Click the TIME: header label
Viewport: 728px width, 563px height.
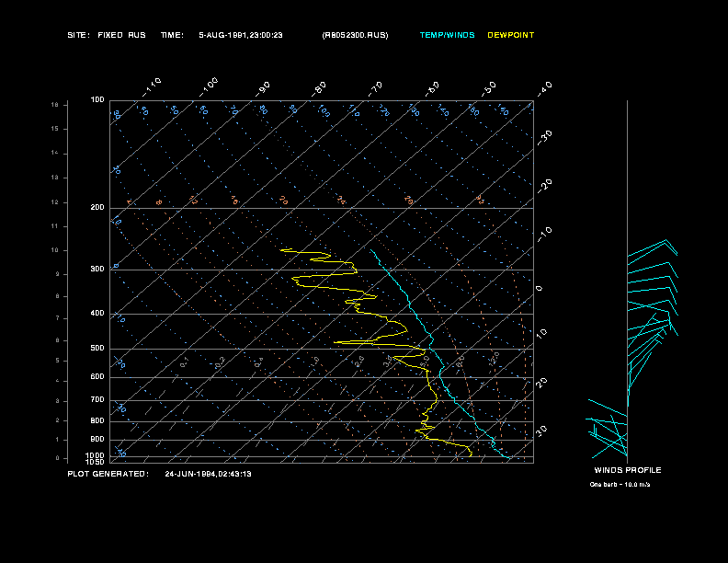[x=172, y=35]
